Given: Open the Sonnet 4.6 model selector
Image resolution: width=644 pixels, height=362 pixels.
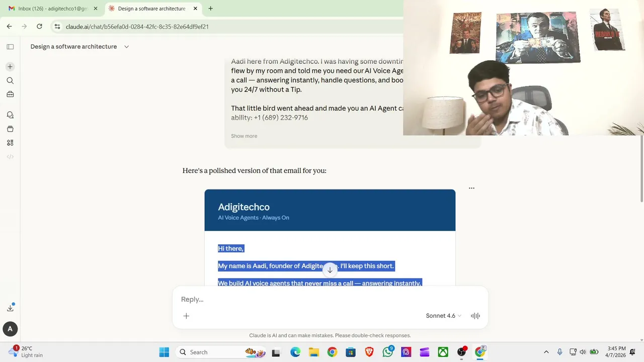Looking at the screenshot, I should [443, 316].
